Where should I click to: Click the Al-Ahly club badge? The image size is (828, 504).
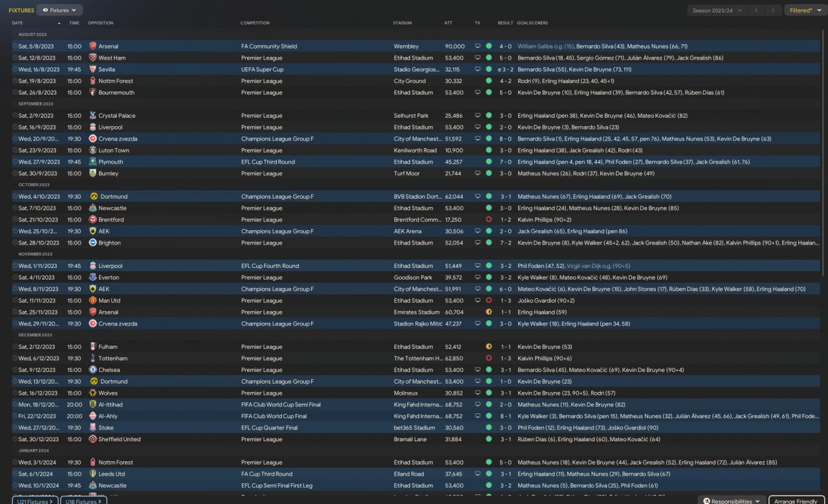93,417
